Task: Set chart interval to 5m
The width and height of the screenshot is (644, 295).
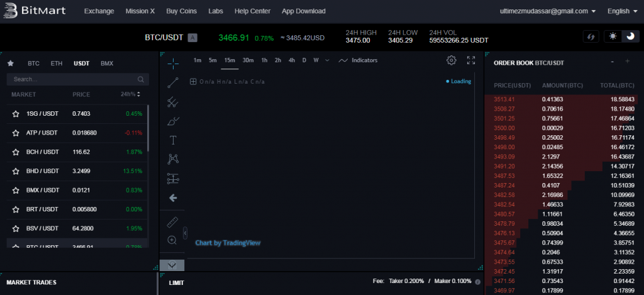Action: [x=213, y=60]
